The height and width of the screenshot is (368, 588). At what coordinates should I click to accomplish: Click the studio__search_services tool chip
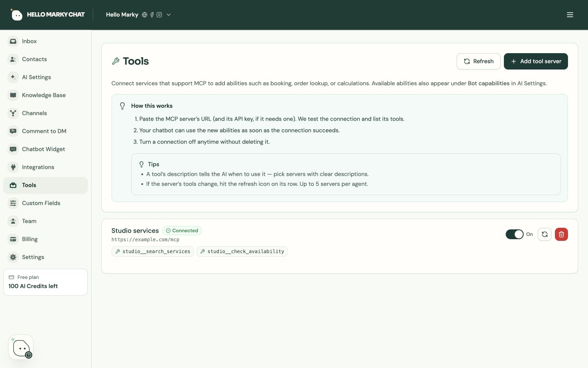click(x=153, y=251)
